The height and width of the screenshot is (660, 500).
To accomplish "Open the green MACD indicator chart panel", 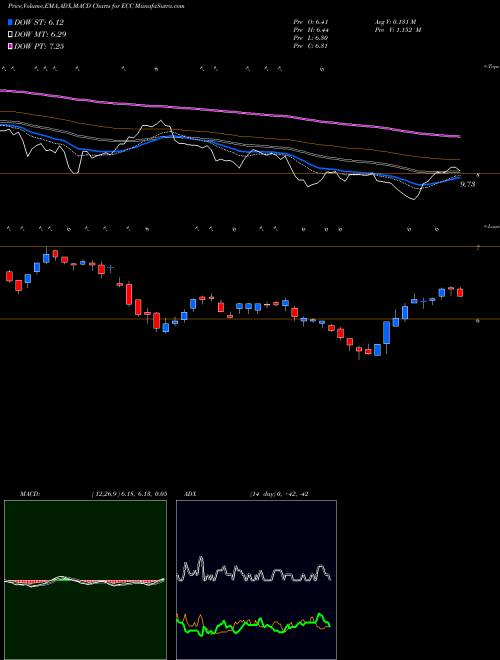I will (x=85, y=580).
